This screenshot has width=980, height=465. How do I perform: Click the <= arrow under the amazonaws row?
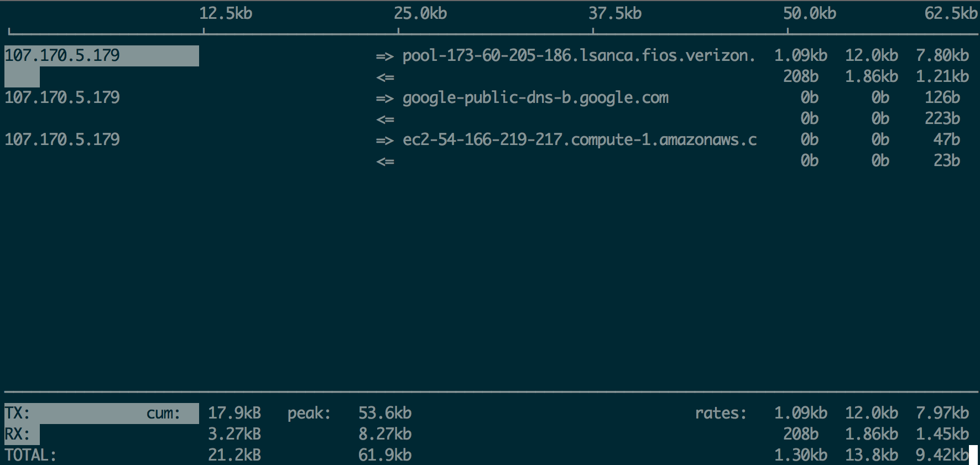385,162
